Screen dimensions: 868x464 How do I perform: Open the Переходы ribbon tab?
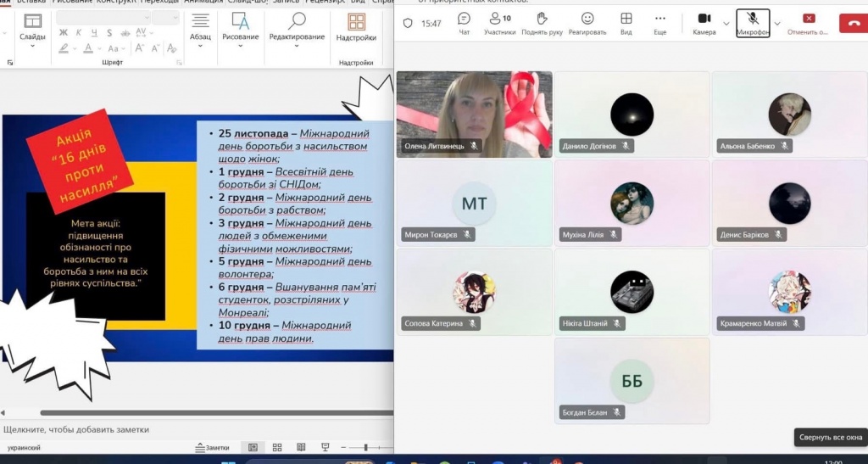[x=160, y=2]
